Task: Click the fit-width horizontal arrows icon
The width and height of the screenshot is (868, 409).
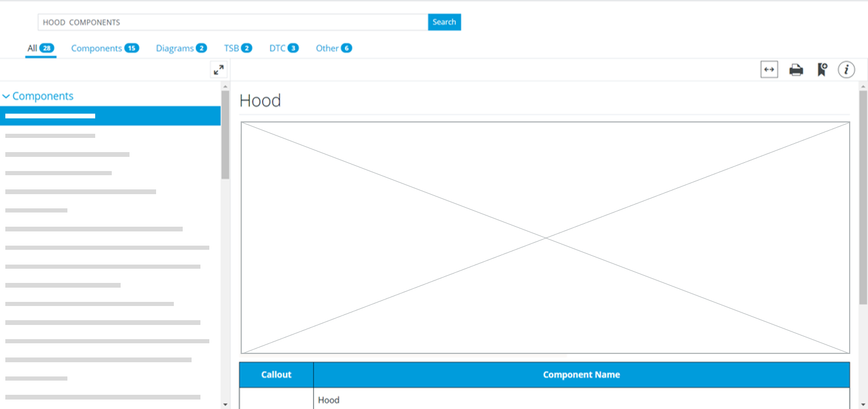Action: click(769, 70)
